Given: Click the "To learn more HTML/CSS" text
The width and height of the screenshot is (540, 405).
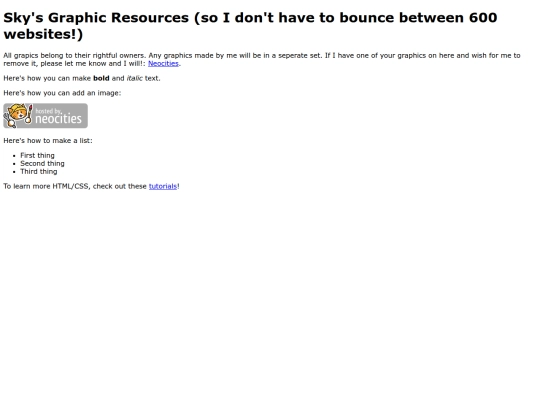Looking at the screenshot, I should pos(47,186).
